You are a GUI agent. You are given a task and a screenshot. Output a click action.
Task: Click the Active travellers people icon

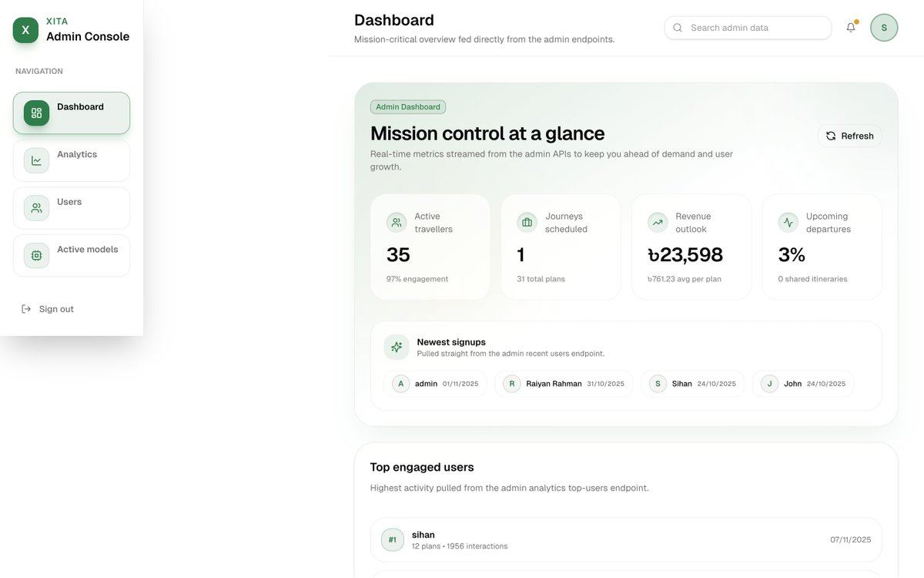tap(397, 223)
